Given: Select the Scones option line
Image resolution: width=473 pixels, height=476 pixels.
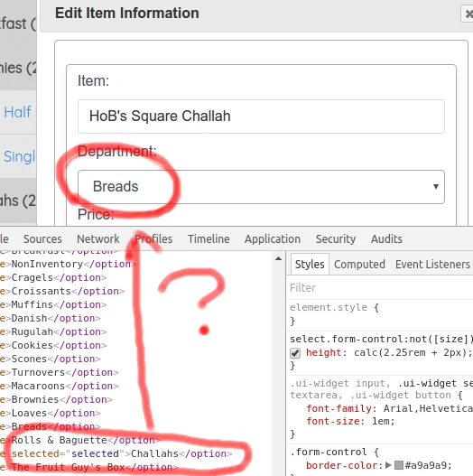Looking at the screenshot, I should pos(50,359).
